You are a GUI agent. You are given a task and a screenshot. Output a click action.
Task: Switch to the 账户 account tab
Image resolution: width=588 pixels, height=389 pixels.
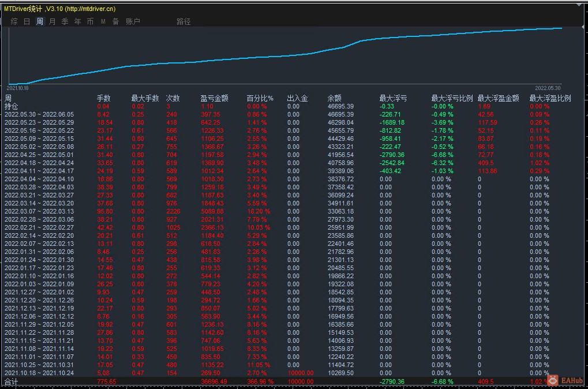coord(133,21)
